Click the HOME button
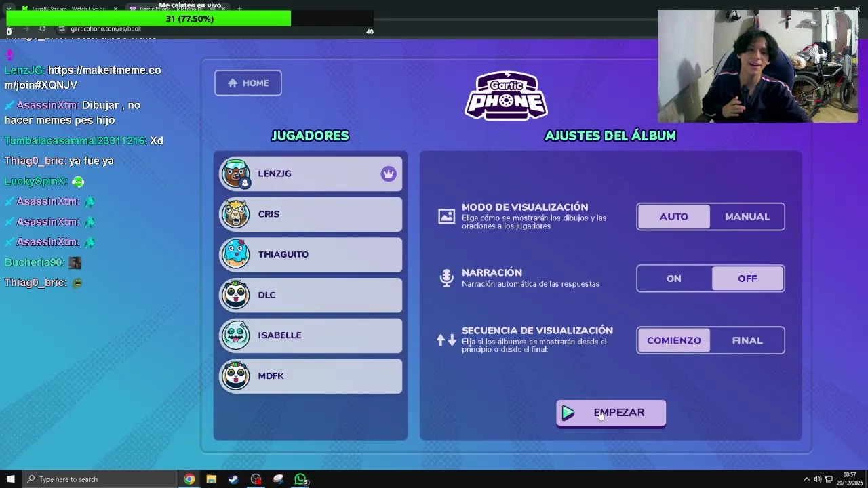 pyautogui.click(x=248, y=83)
